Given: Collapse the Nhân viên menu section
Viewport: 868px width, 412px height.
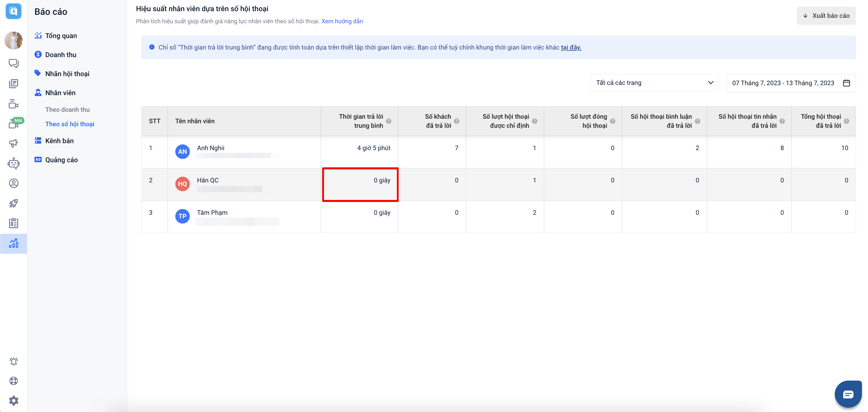Looking at the screenshot, I should [60, 93].
